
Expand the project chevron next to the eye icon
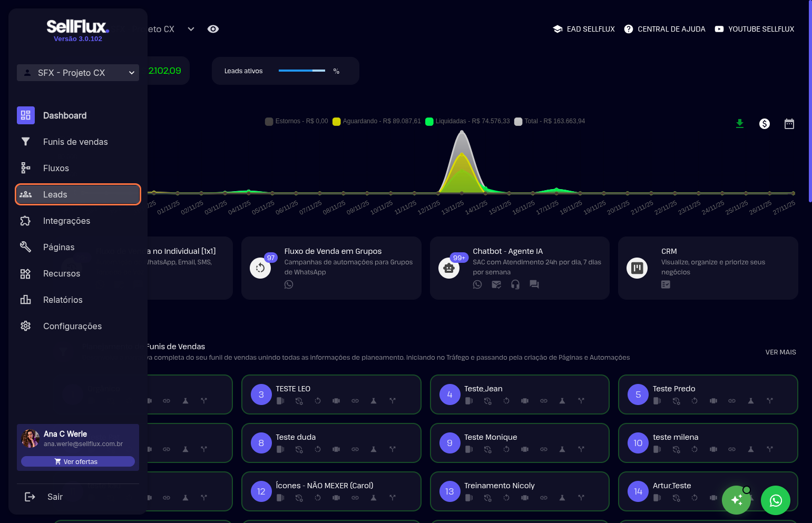191,29
